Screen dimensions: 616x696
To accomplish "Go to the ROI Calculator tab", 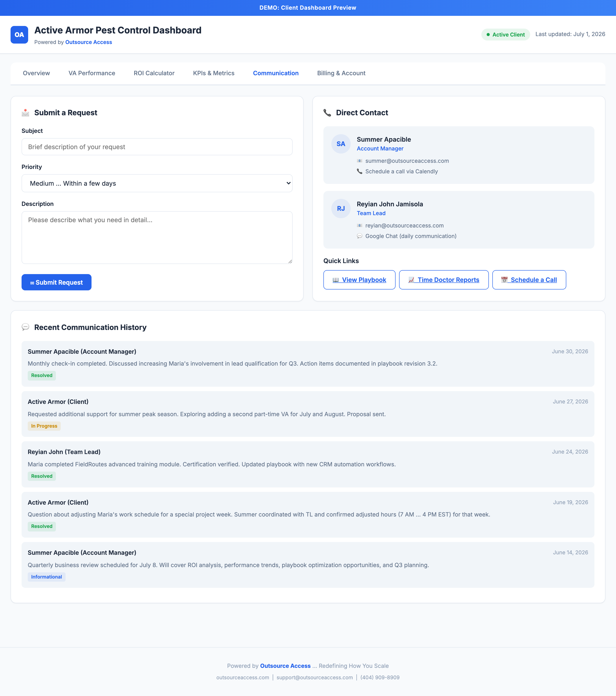I will tap(154, 73).
